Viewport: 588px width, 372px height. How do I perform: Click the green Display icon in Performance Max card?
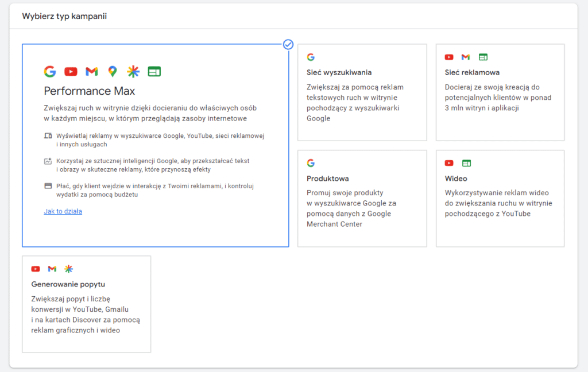[x=154, y=72]
